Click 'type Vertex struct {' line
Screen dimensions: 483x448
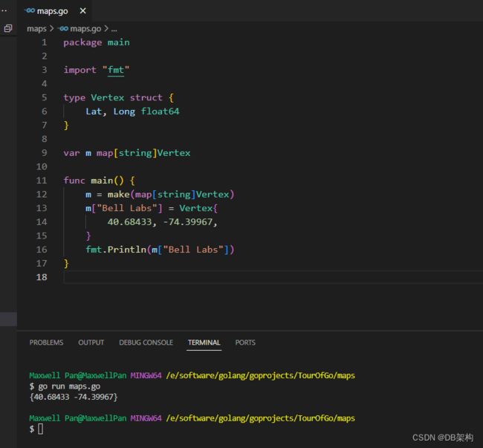point(119,97)
